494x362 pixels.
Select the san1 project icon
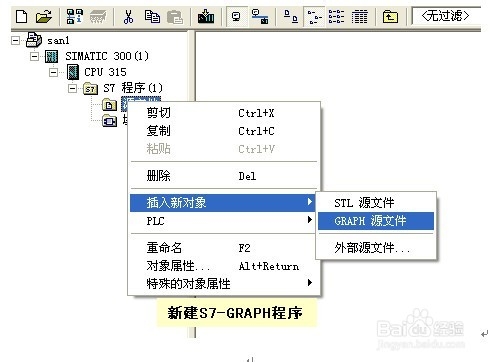click(34, 40)
